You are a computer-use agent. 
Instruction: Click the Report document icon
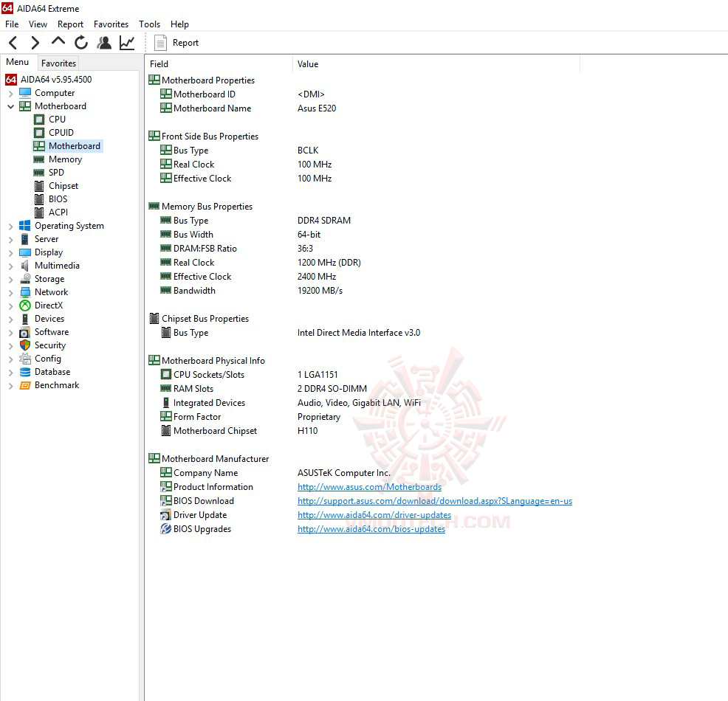point(161,43)
